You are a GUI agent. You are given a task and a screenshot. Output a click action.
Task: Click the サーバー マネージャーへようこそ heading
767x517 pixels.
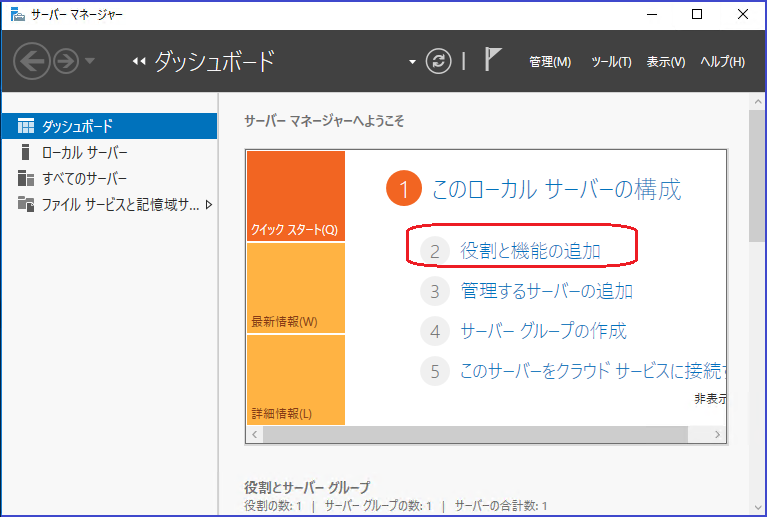(x=324, y=121)
